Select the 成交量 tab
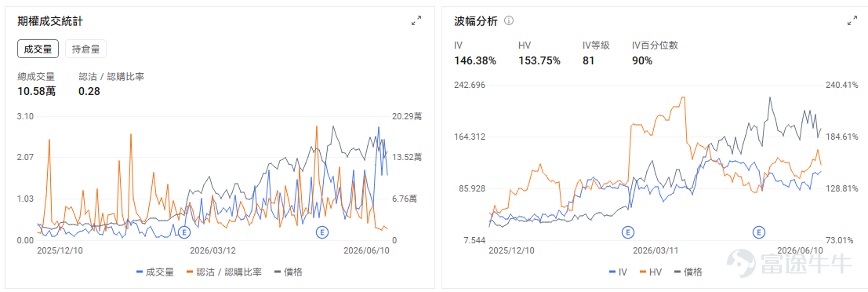Viewport: 868px width, 292px height. [x=38, y=49]
